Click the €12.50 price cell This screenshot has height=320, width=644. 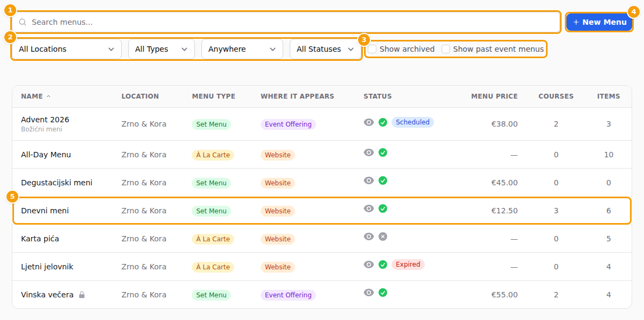505,211
